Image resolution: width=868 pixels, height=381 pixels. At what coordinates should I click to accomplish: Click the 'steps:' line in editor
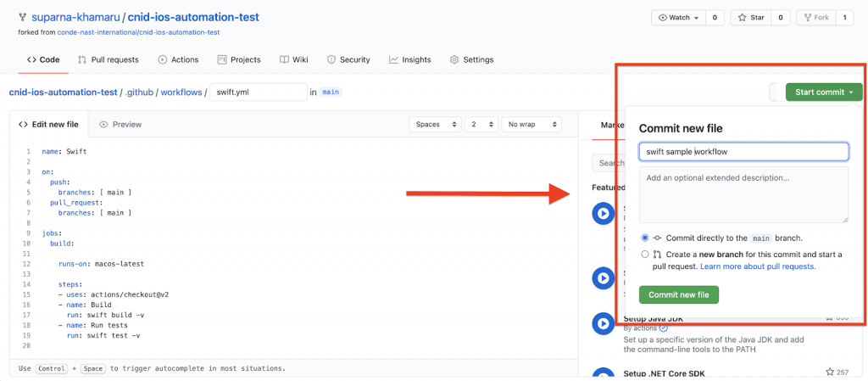point(70,284)
